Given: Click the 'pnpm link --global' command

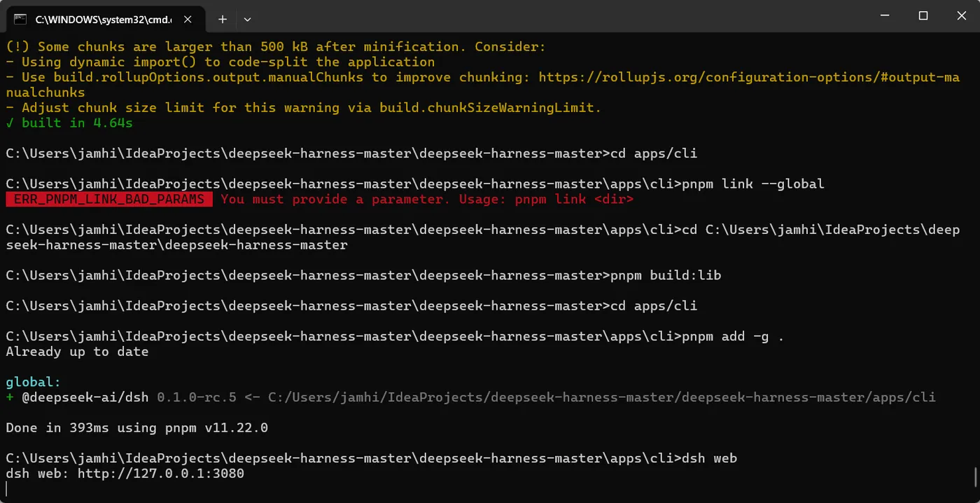Looking at the screenshot, I should [753, 184].
